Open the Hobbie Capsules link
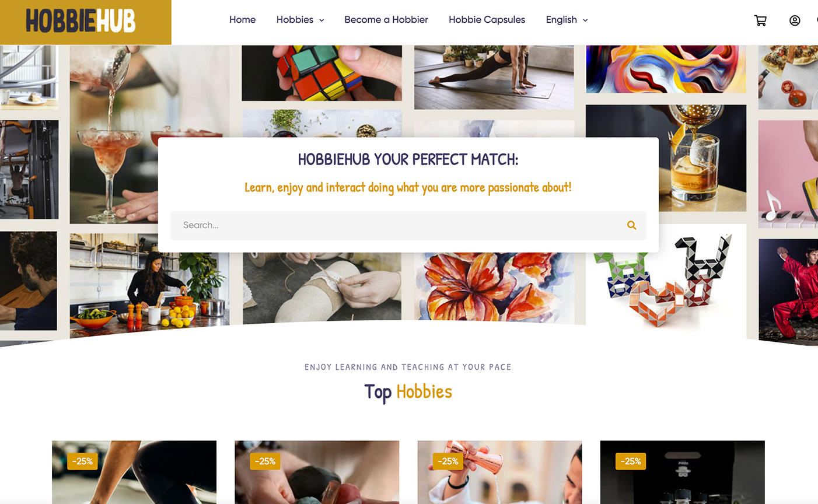 [x=487, y=20]
